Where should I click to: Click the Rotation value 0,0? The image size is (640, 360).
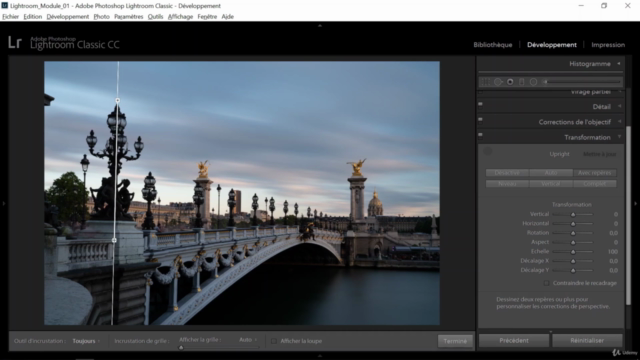point(613,233)
